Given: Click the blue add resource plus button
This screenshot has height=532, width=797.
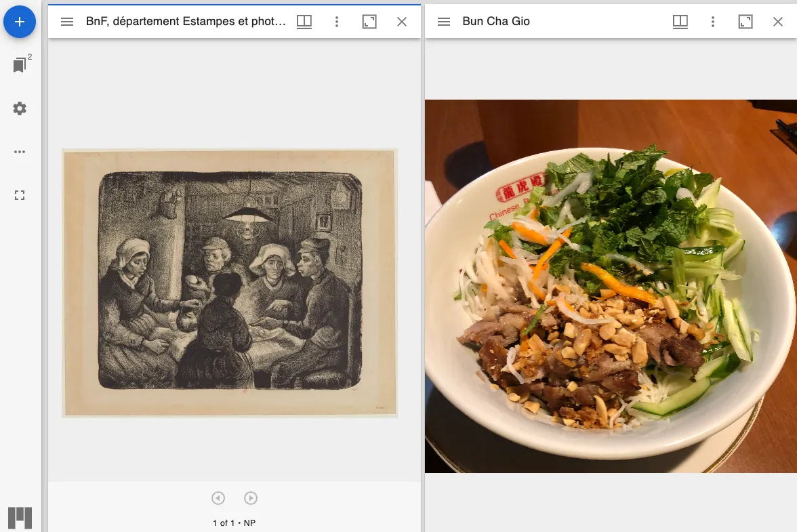Looking at the screenshot, I should click(x=19, y=22).
